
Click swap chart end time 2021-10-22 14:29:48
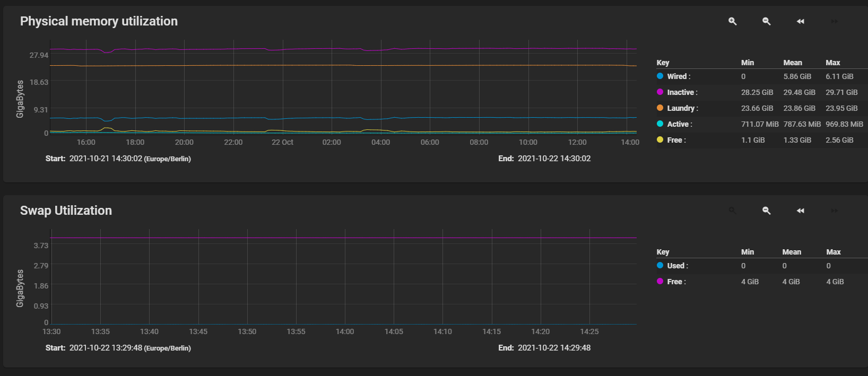point(554,348)
